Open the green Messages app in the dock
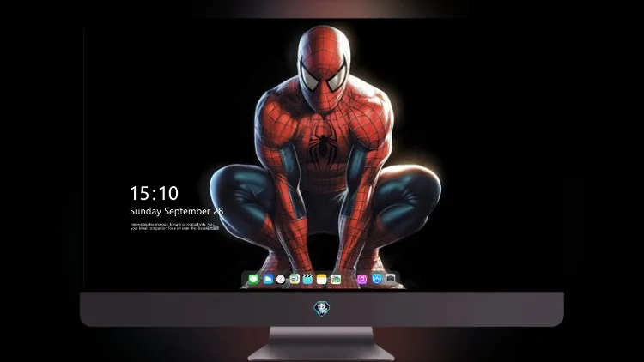Viewport: 644px width, 362px height. pos(253,280)
